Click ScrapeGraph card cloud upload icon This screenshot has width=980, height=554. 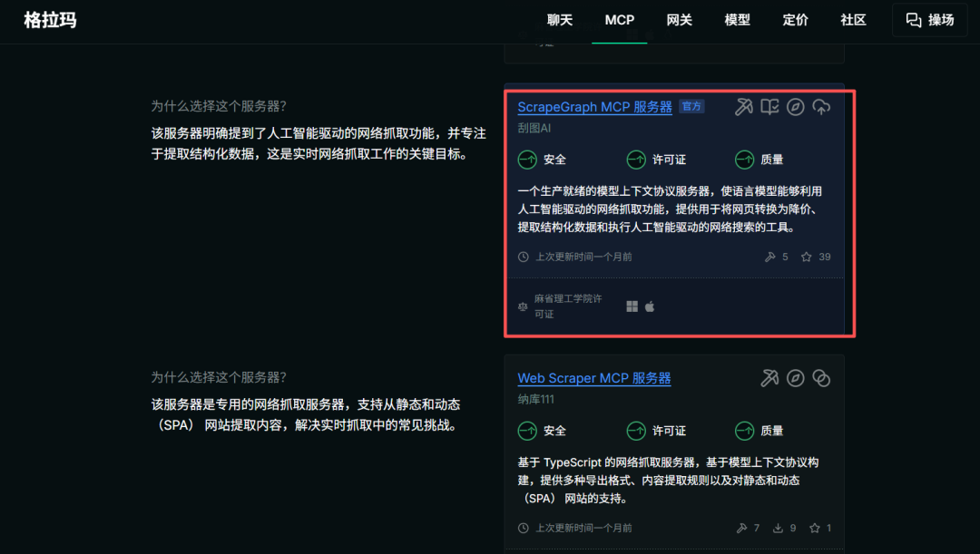(821, 107)
